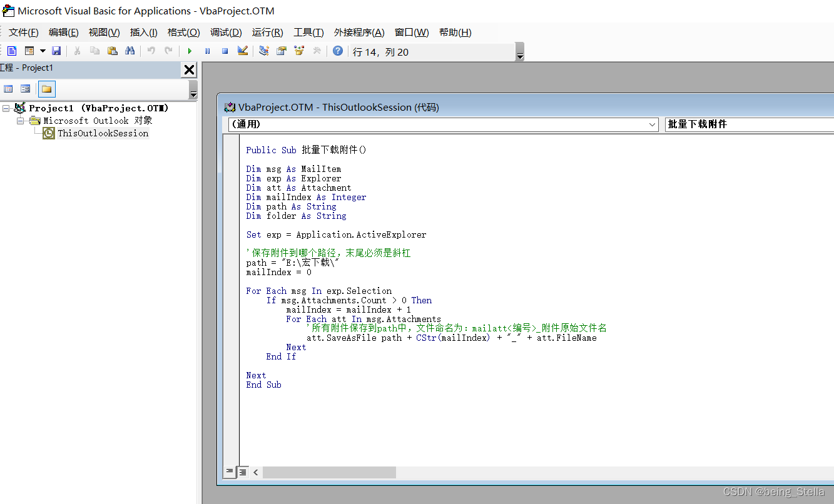Click the Copy icon in toolbar
This screenshot has width=834, height=504.
pyautogui.click(x=95, y=51)
